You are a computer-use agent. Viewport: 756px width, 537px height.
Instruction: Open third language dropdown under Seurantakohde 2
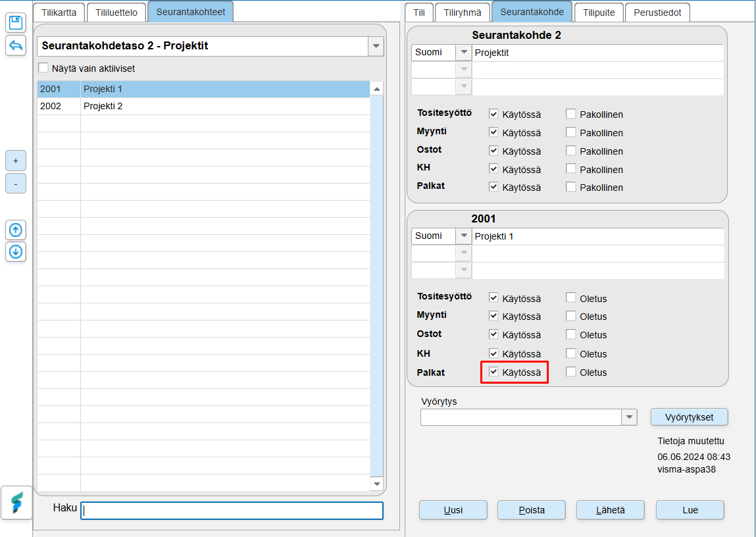464,87
